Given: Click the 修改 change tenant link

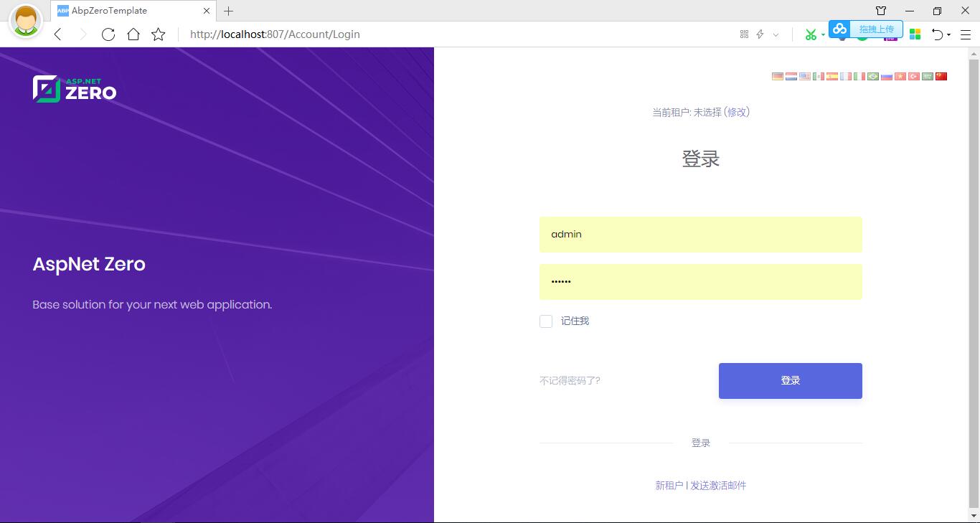Looking at the screenshot, I should (737, 112).
